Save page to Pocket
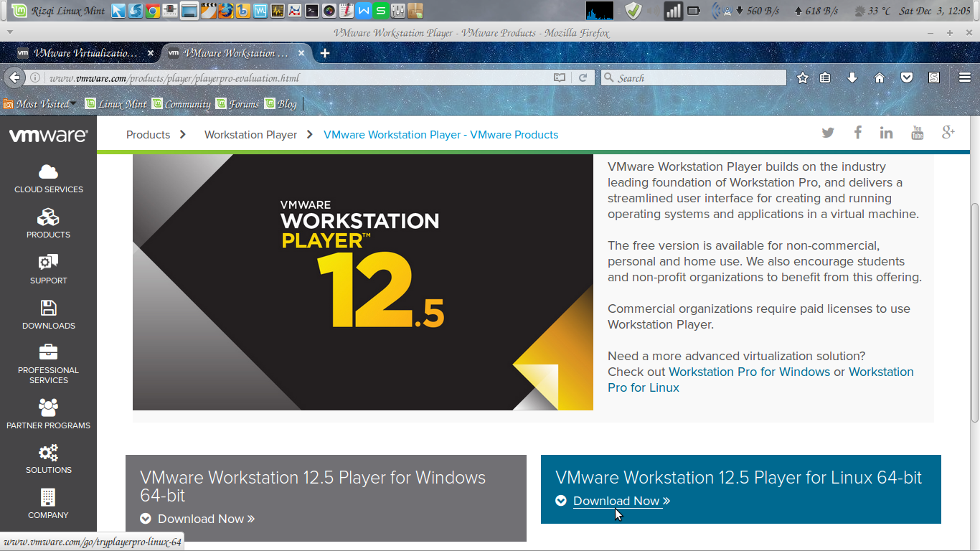This screenshot has width=980, height=551. [907, 77]
